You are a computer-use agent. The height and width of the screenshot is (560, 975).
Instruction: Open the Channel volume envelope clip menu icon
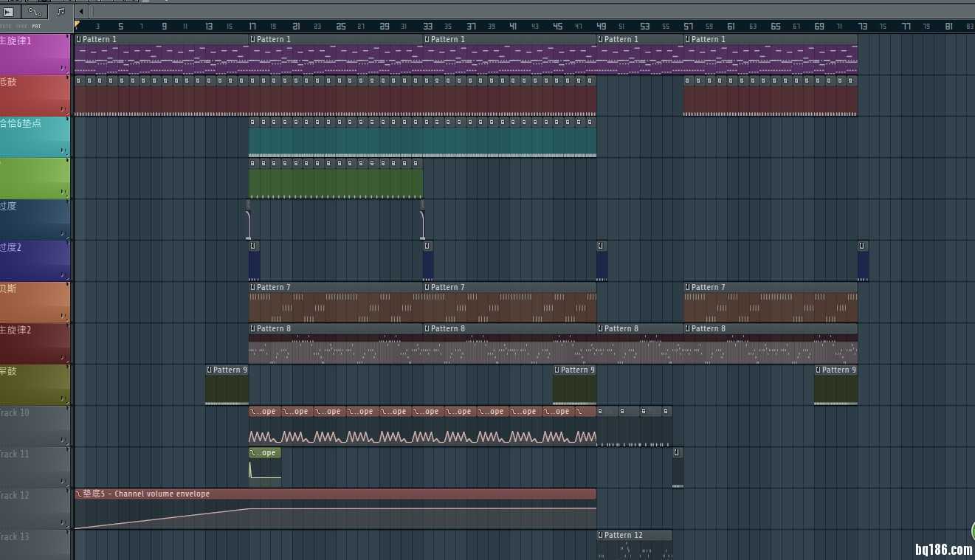tap(78, 494)
